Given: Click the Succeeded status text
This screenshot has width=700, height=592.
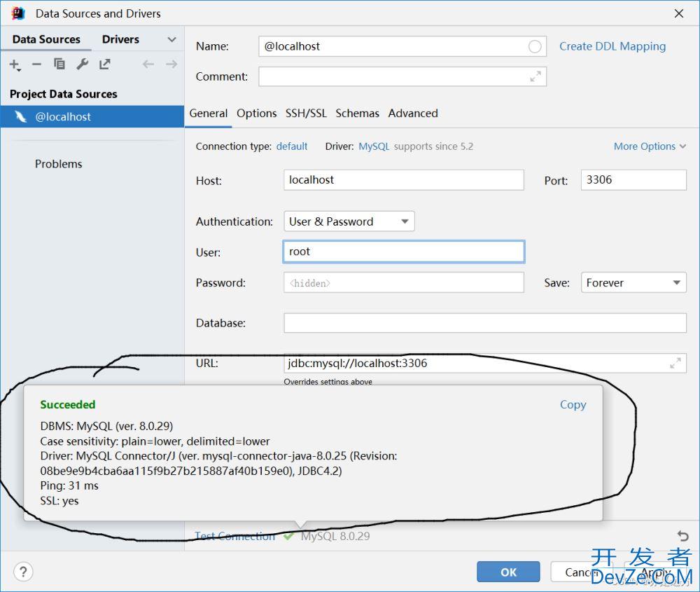Looking at the screenshot, I should click(68, 404).
